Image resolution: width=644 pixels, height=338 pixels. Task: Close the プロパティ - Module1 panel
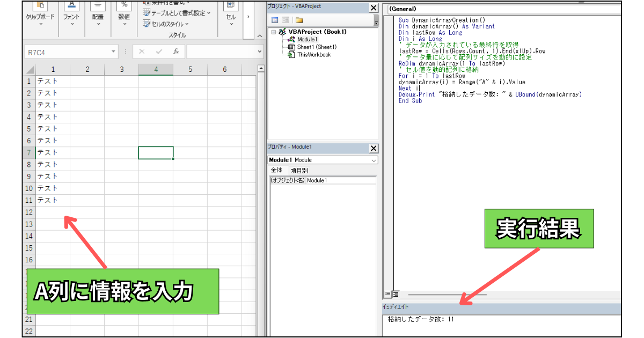[374, 149]
